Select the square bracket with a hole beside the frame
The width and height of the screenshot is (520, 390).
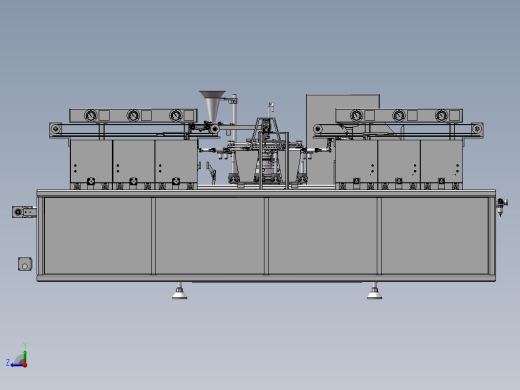(25, 264)
